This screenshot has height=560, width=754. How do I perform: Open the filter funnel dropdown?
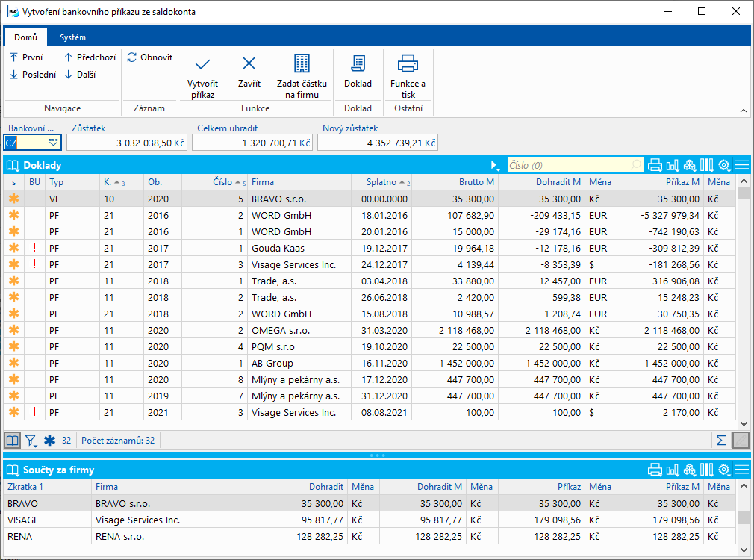[x=31, y=441]
